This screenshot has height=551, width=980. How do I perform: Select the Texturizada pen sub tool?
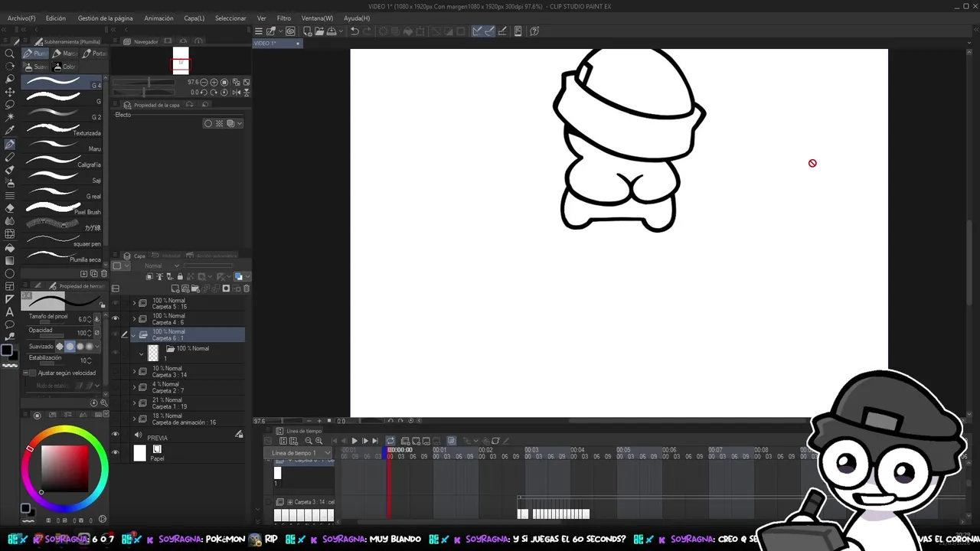pos(62,130)
